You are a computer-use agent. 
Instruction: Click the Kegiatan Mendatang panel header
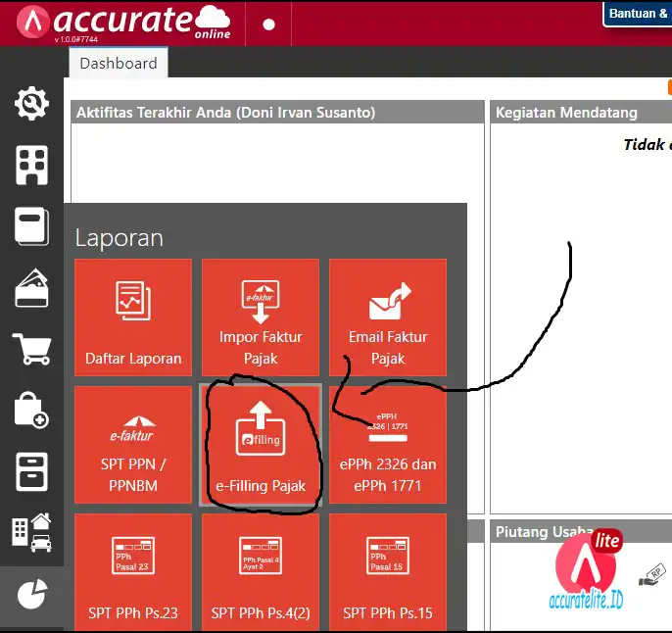(x=581, y=113)
